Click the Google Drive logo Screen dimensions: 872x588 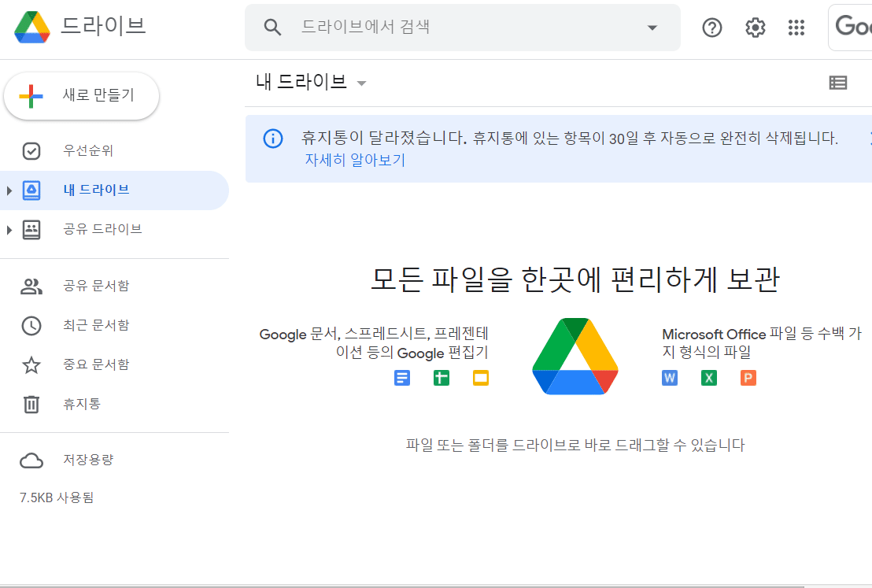tap(32, 27)
